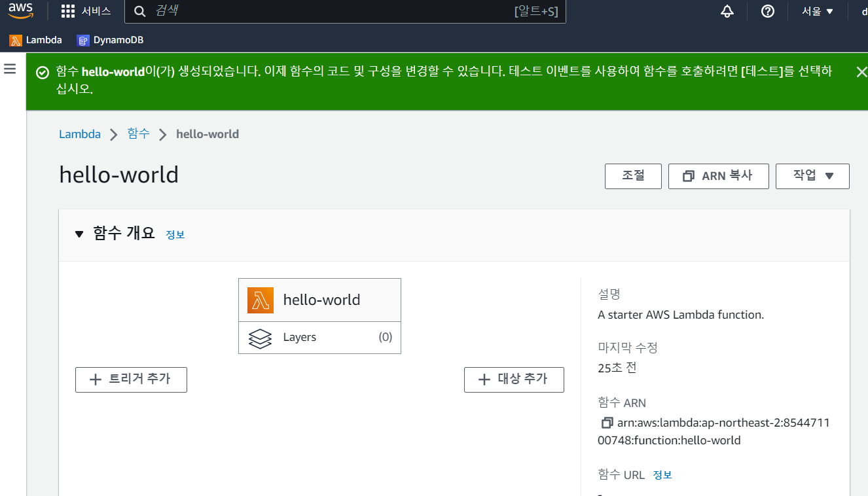Copy the function ARN via copy icon

[x=607, y=423]
